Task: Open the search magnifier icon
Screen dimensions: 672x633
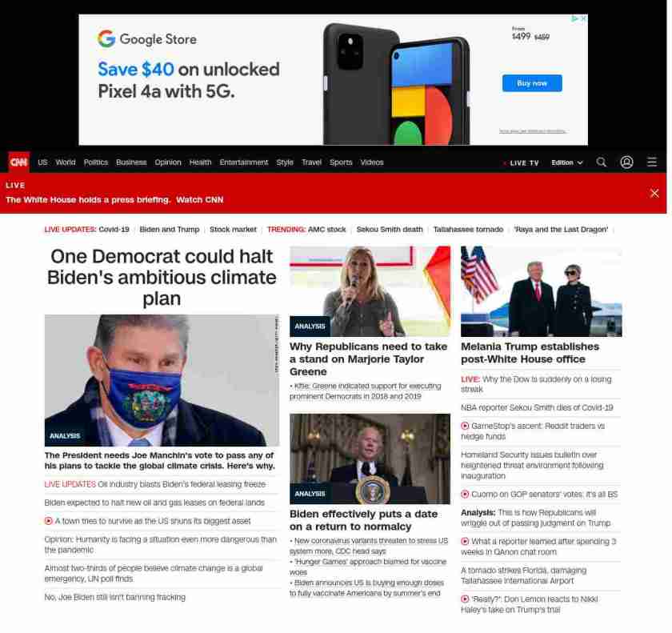Action: tap(602, 162)
